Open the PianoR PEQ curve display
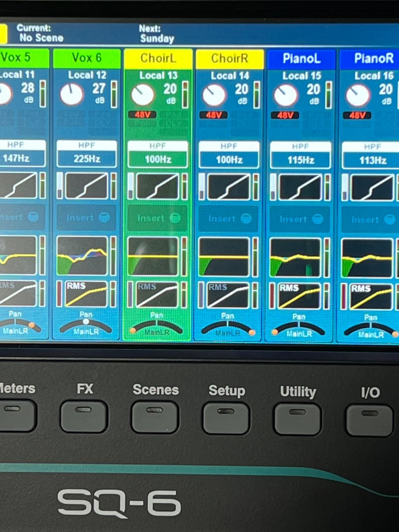The height and width of the screenshot is (532, 399). pyautogui.click(x=367, y=258)
